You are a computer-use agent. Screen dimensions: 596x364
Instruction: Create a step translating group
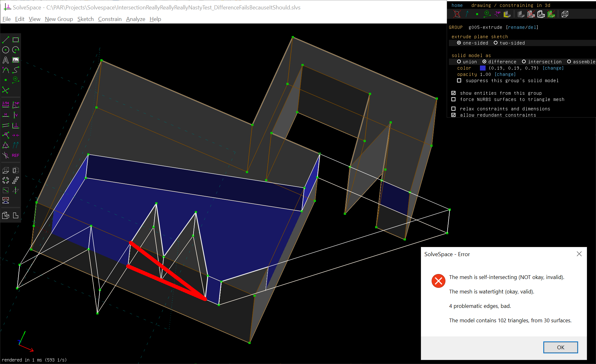pyautogui.click(x=16, y=180)
